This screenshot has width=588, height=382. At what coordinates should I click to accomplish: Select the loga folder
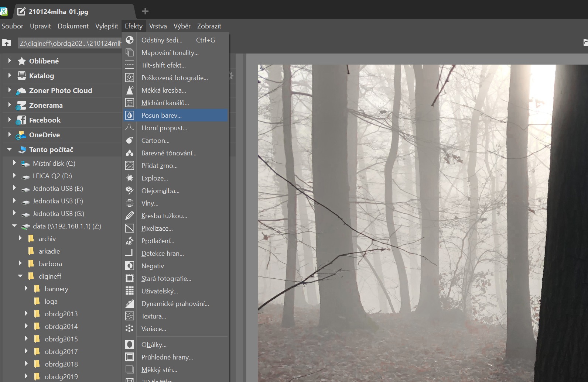click(x=51, y=302)
